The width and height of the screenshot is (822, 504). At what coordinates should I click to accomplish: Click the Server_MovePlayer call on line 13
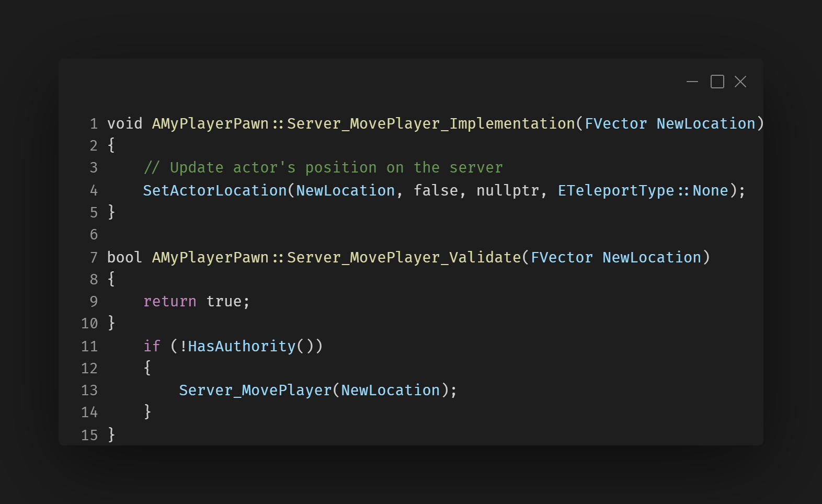point(255,391)
